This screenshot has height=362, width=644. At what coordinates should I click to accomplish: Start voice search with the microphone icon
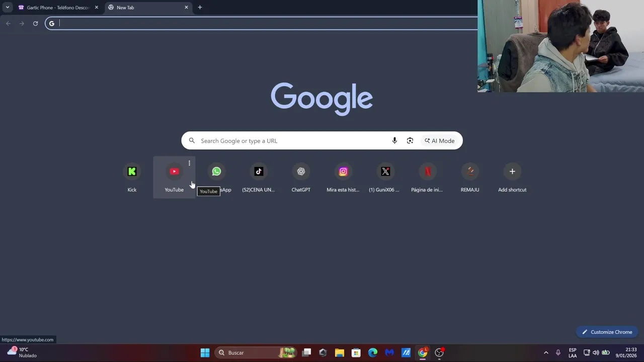coord(394,141)
